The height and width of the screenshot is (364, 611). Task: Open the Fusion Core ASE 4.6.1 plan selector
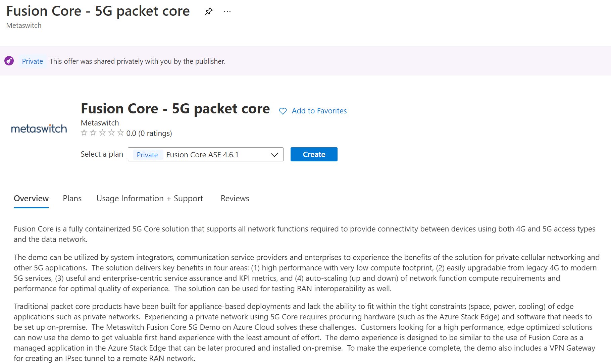coord(205,154)
